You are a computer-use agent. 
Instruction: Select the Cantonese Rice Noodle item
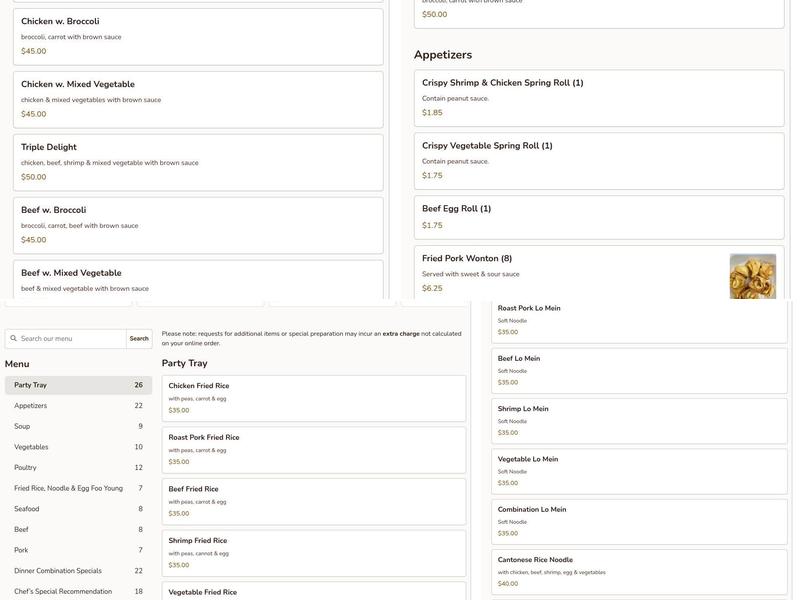[638, 571]
